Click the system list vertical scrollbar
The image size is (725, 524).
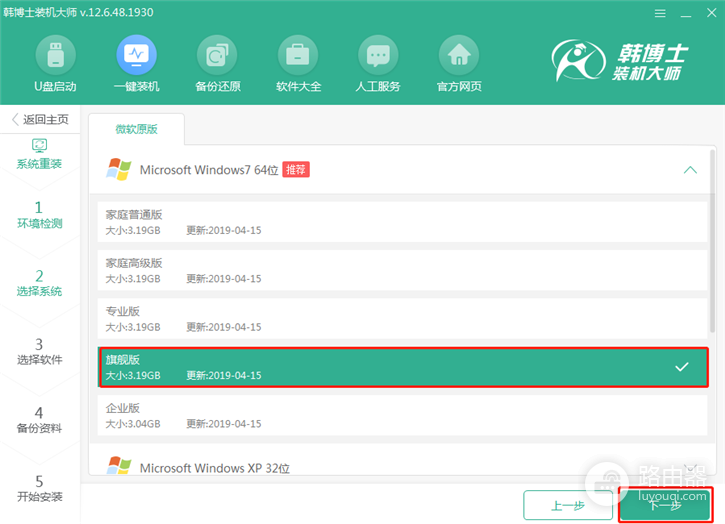click(713, 240)
